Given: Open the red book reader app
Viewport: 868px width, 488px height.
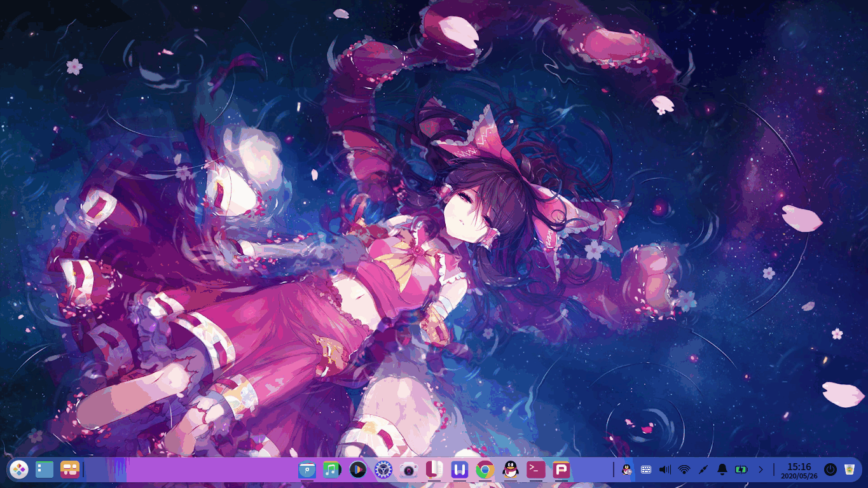Looking at the screenshot, I should tap(434, 470).
